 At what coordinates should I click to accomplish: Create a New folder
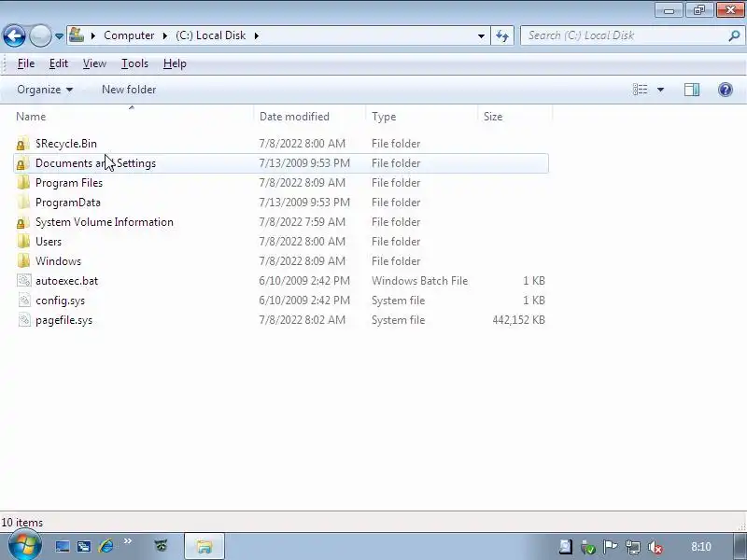click(x=129, y=90)
